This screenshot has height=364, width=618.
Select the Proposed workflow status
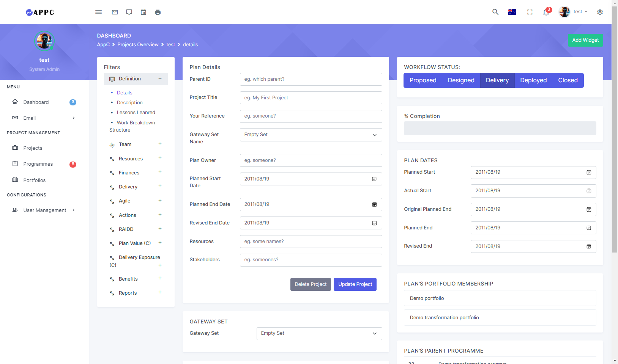point(423,80)
